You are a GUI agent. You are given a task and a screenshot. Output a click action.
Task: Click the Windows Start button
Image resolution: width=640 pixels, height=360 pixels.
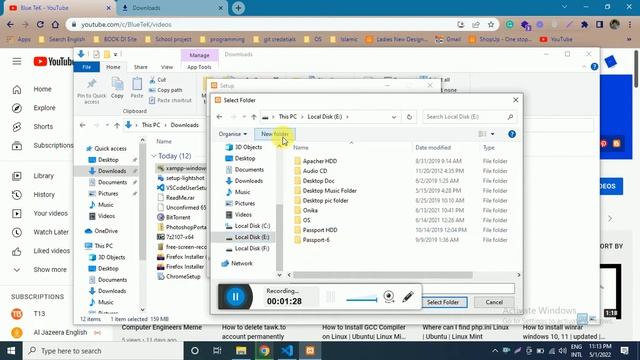(x=11, y=351)
